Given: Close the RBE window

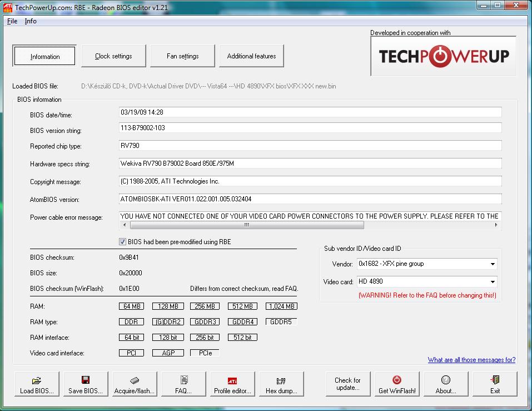Looking at the screenshot, I should point(516,6).
